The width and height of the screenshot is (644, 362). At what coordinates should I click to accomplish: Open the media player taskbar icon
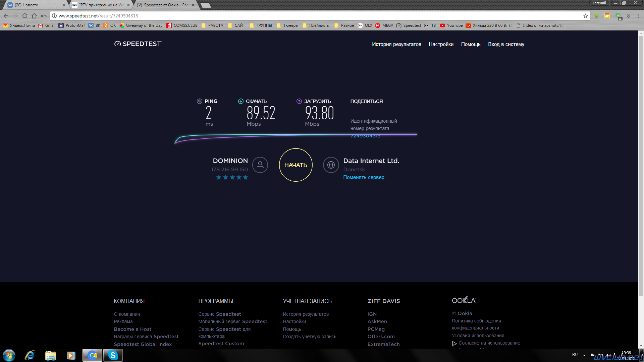click(x=71, y=355)
